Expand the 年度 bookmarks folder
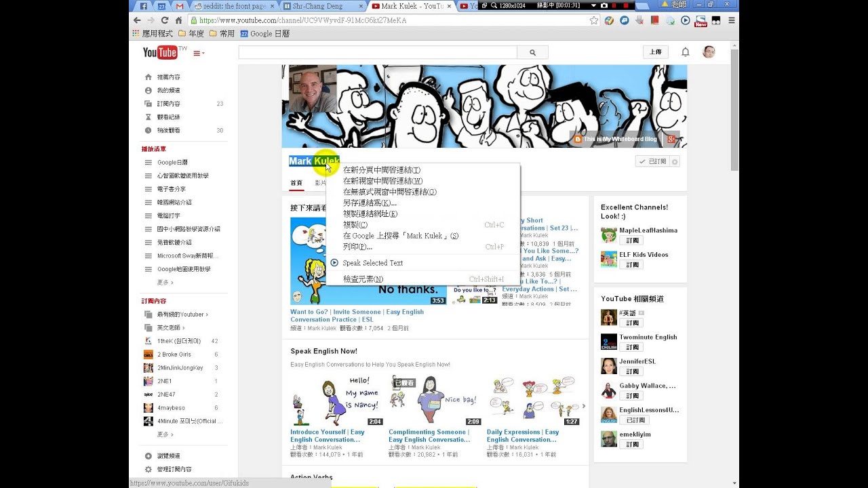The image size is (868, 488). (191, 33)
